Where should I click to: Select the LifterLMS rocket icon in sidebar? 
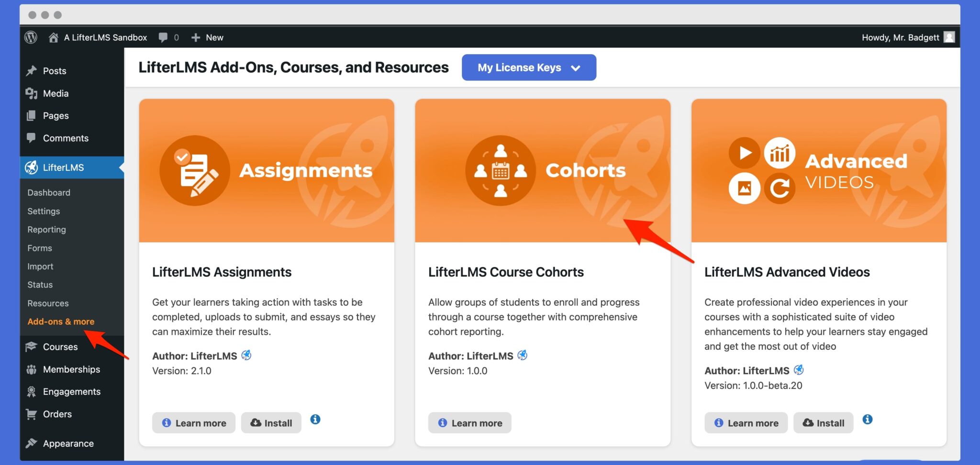(x=31, y=167)
